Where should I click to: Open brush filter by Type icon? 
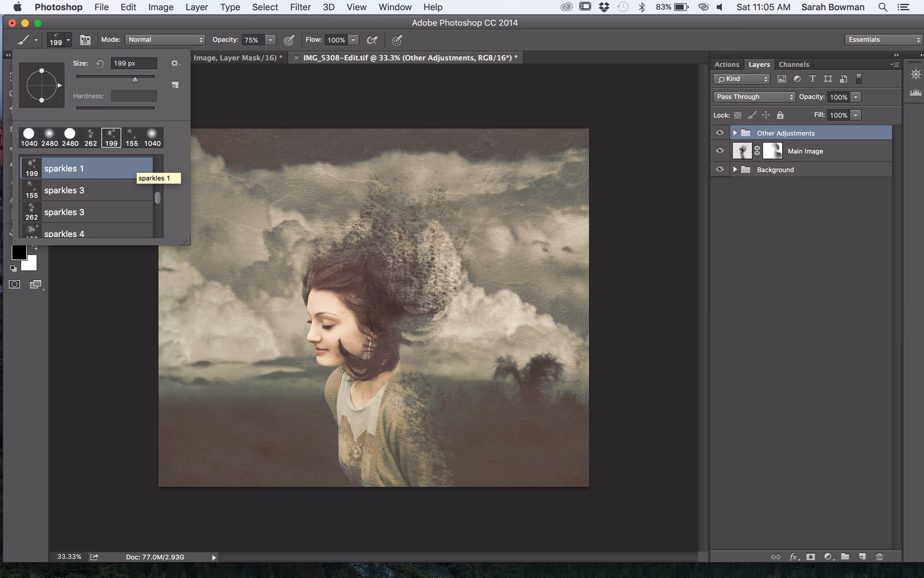[x=813, y=79]
